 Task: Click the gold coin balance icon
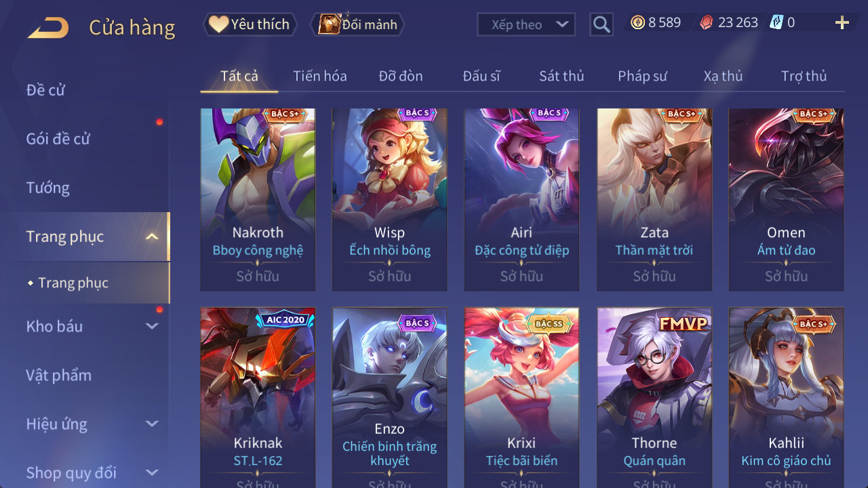(x=637, y=22)
